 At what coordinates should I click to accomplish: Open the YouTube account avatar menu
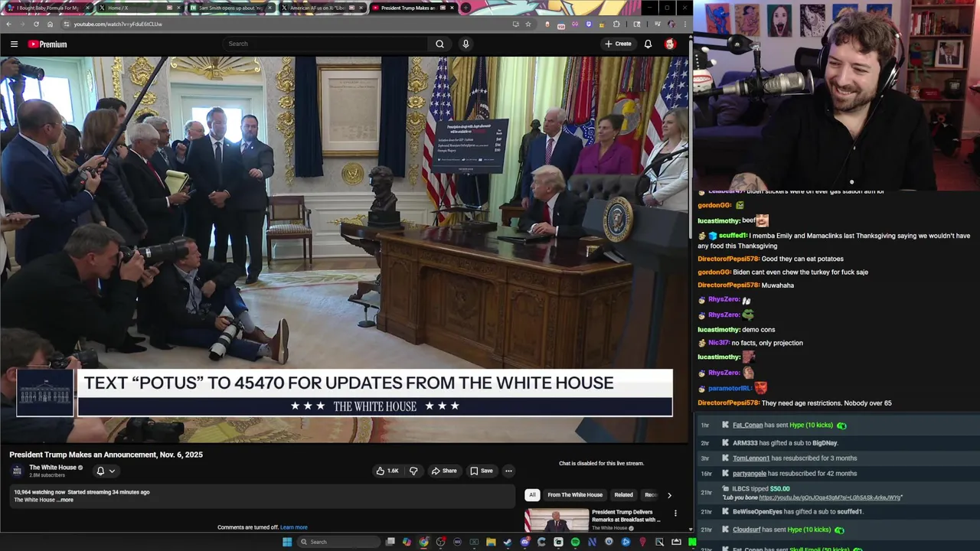tap(670, 44)
